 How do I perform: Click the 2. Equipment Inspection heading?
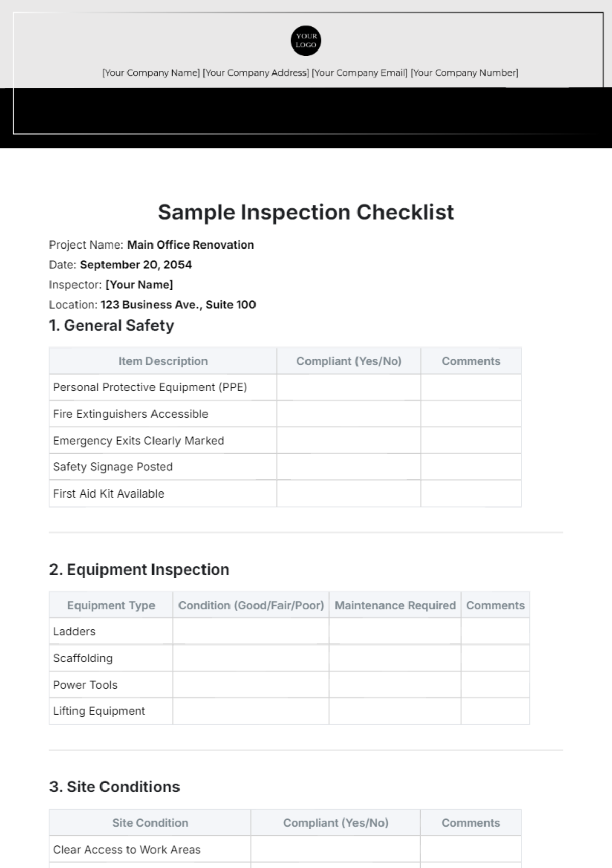[x=139, y=569]
